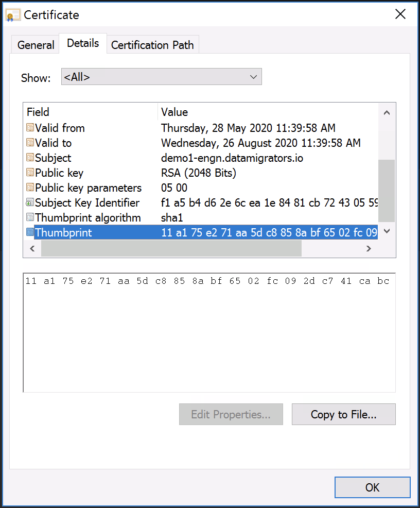Screen dimensions: 420x508
Task: Close the Certificate dialog window
Action: click(400, 14)
